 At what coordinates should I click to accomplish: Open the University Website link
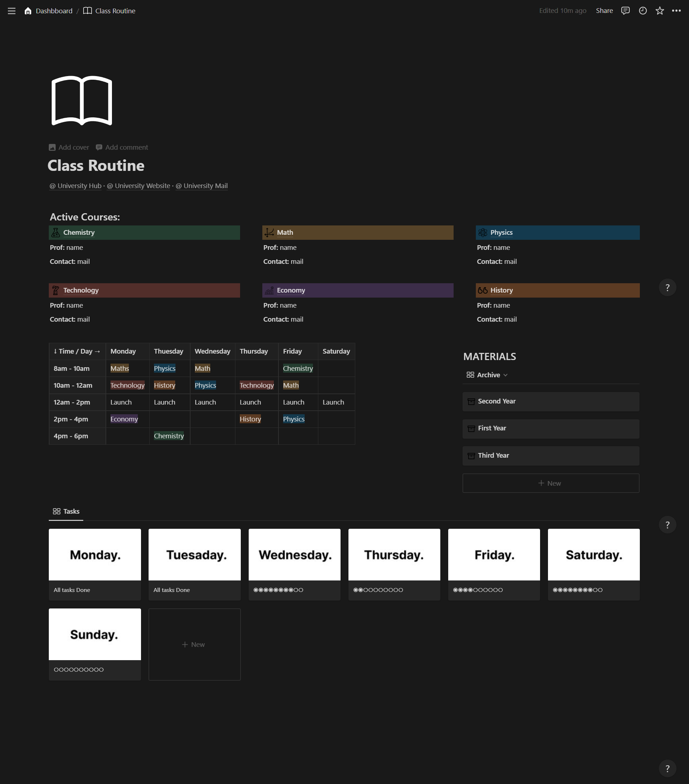point(139,186)
